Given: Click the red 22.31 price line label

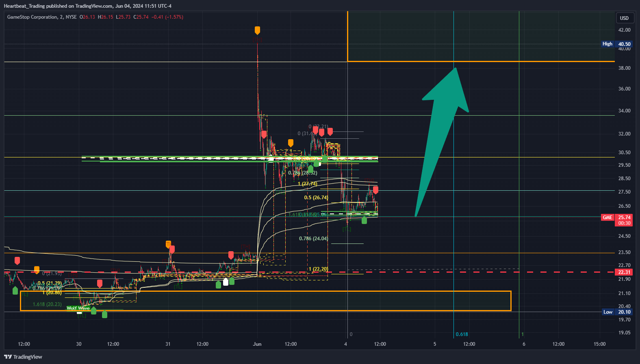Looking at the screenshot, I should (624, 272).
